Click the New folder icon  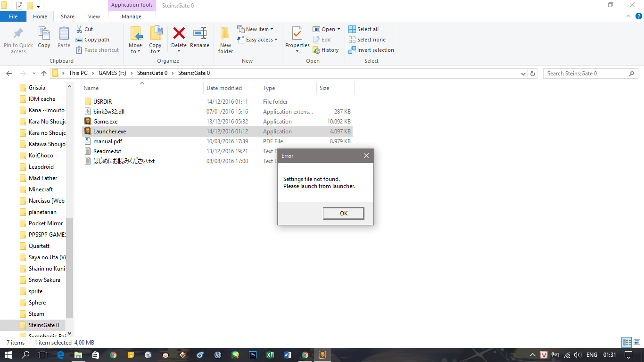(x=225, y=33)
